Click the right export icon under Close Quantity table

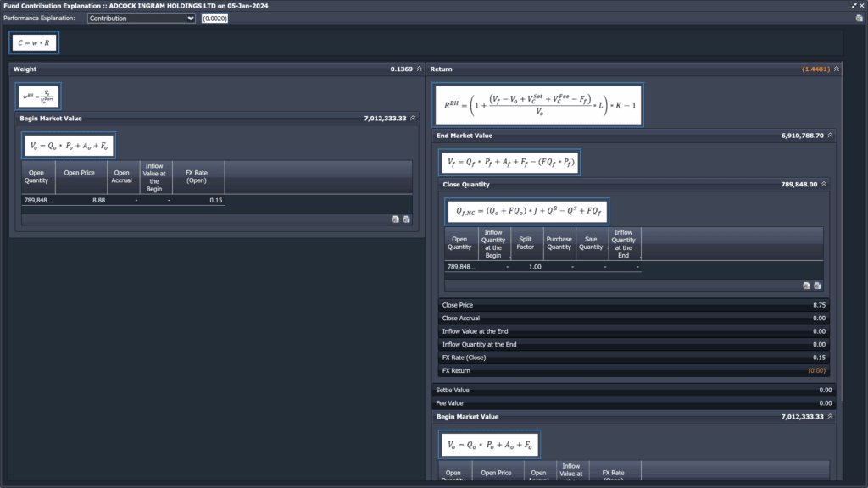[816, 286]
